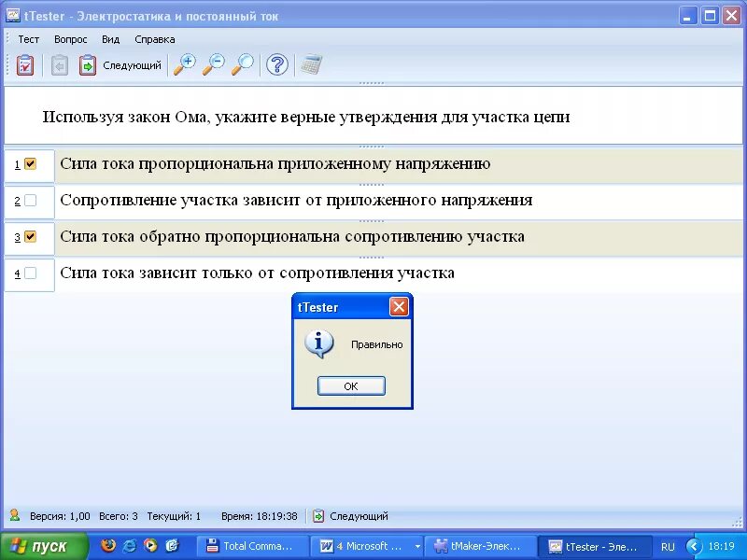Image resolution: width=747 pixels, height=560 pixels.
Task: Click the tTester taskbar button
Action: click(x=593, y=546)
